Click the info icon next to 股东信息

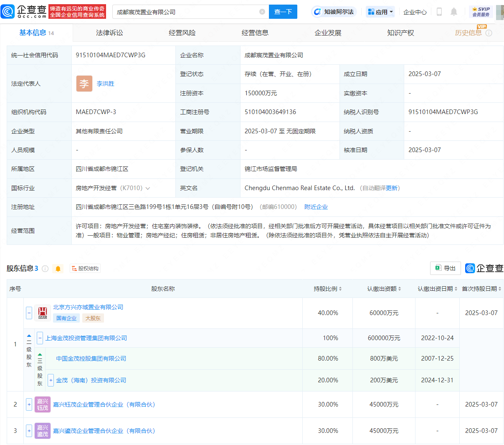[x=45, y=269]
